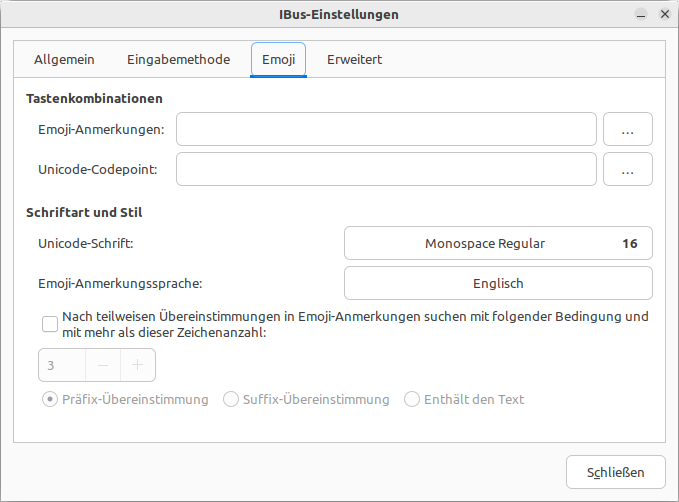
Task: Enable partial match search checkbox
Action: pyautogui.click(x=50, y=324)
